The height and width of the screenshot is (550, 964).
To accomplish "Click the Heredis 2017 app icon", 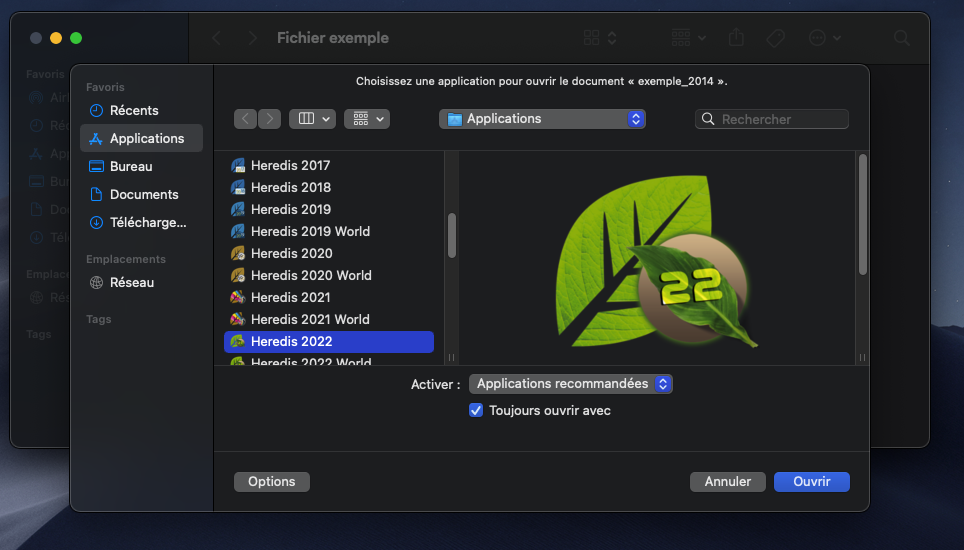I will coord(238,166).
